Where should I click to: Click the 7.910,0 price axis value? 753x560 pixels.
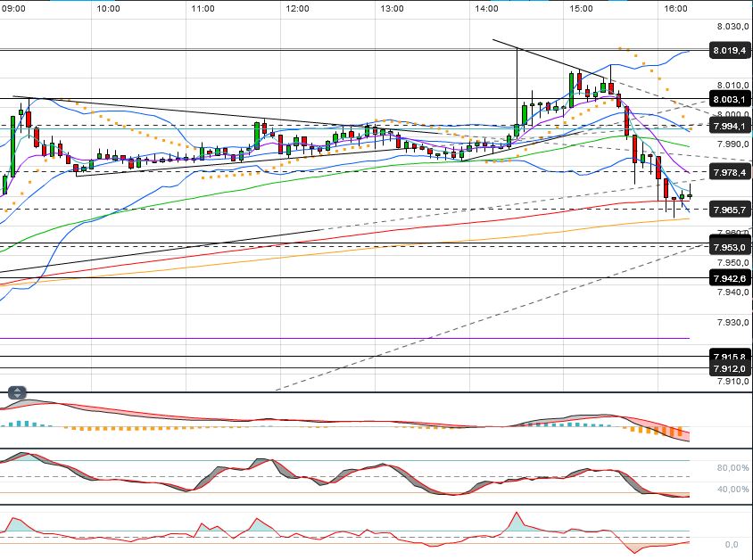pyautogui.click(x=732, y=382)
